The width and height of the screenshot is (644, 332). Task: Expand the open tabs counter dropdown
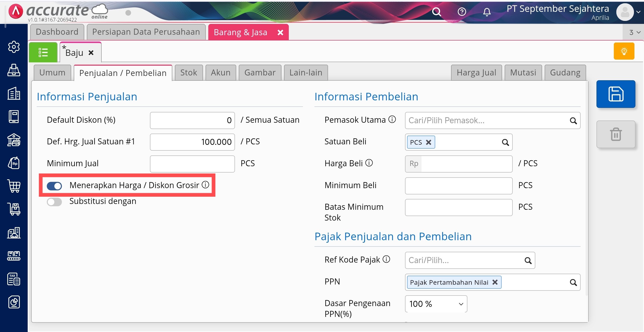(634, 32)
